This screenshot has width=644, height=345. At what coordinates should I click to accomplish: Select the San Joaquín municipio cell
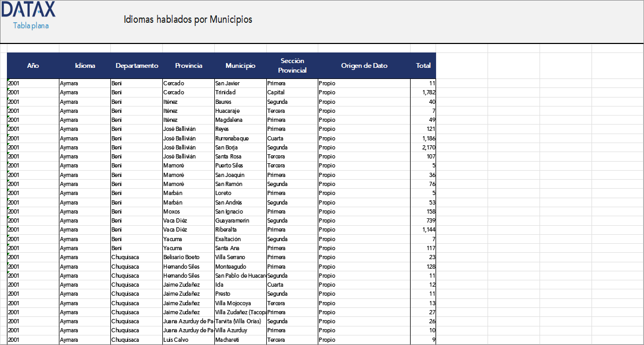pos(240,175)
